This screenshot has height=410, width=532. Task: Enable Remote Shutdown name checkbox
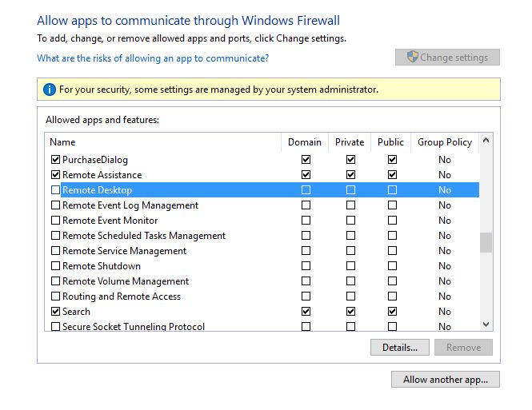pos(55,265)
